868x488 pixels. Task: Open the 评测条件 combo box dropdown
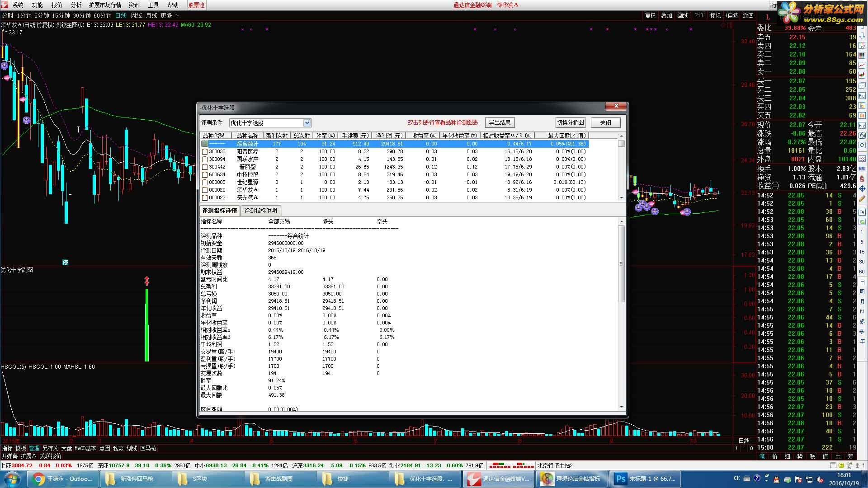click(307, 122)
